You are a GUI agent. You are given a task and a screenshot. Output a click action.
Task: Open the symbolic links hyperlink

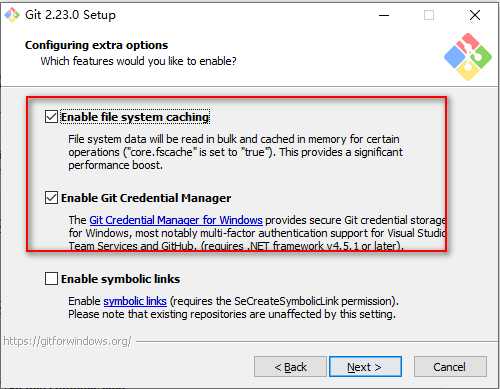pos(135,301)
